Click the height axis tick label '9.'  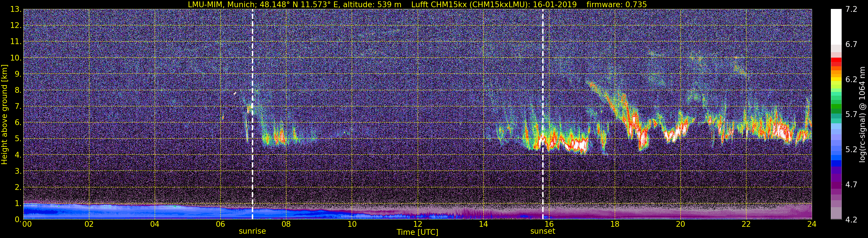point(18,74)
